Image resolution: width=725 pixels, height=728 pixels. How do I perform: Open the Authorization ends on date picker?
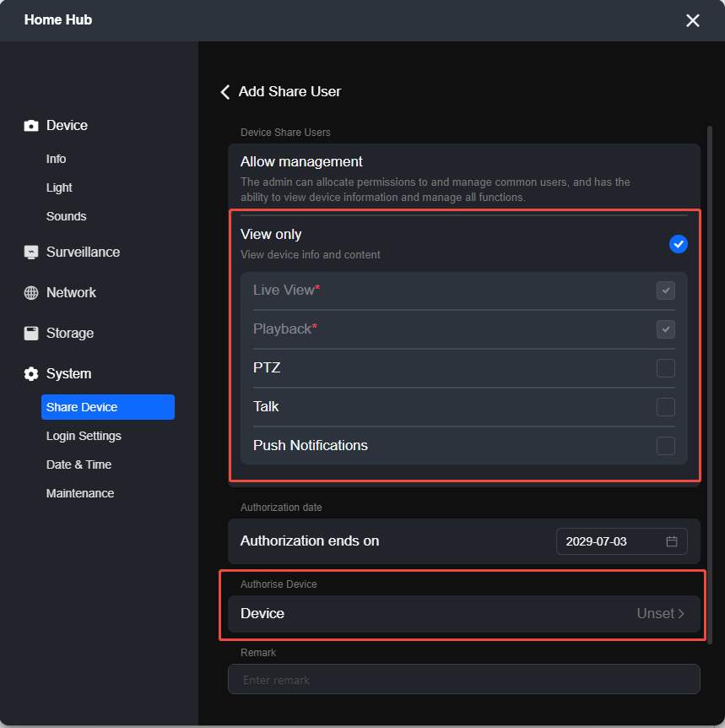coord(621,541)
